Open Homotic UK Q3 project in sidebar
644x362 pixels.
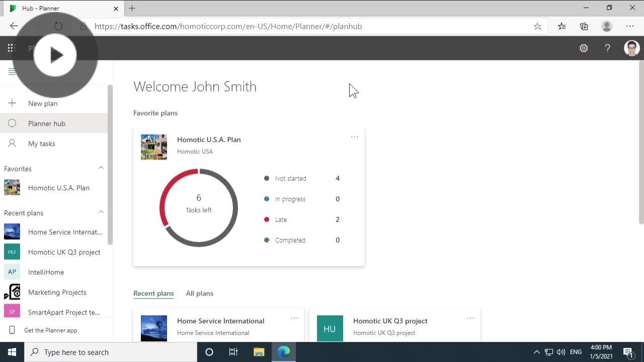coord(54,252)
